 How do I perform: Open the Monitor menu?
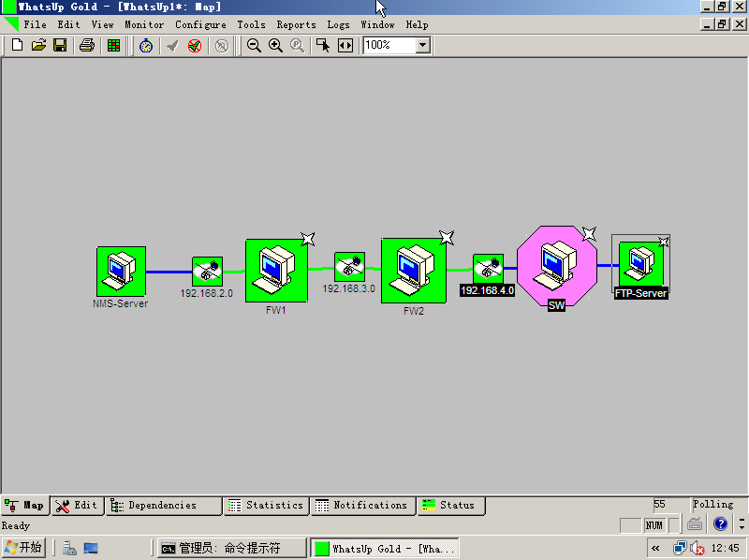point(144,24)
